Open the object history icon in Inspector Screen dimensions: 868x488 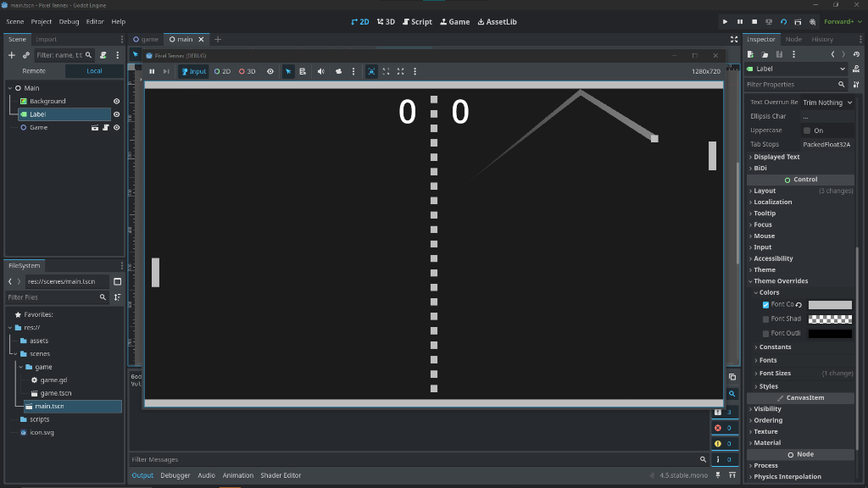pos(856,54)
